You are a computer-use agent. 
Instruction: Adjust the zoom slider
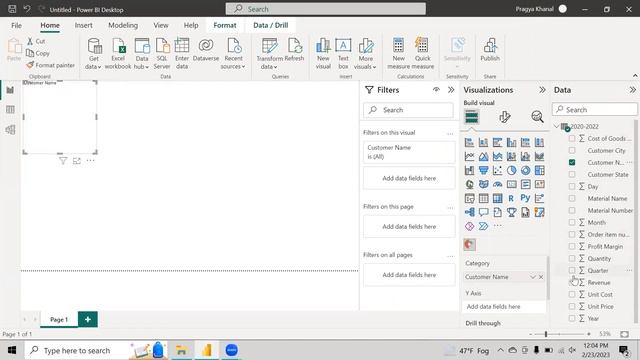(x=546, y=334)
